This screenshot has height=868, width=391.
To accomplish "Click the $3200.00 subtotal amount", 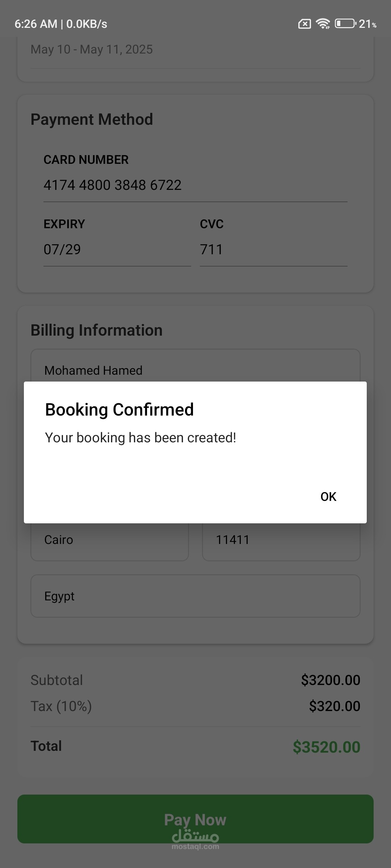I will pyautogui.click(x=330, y=680).
